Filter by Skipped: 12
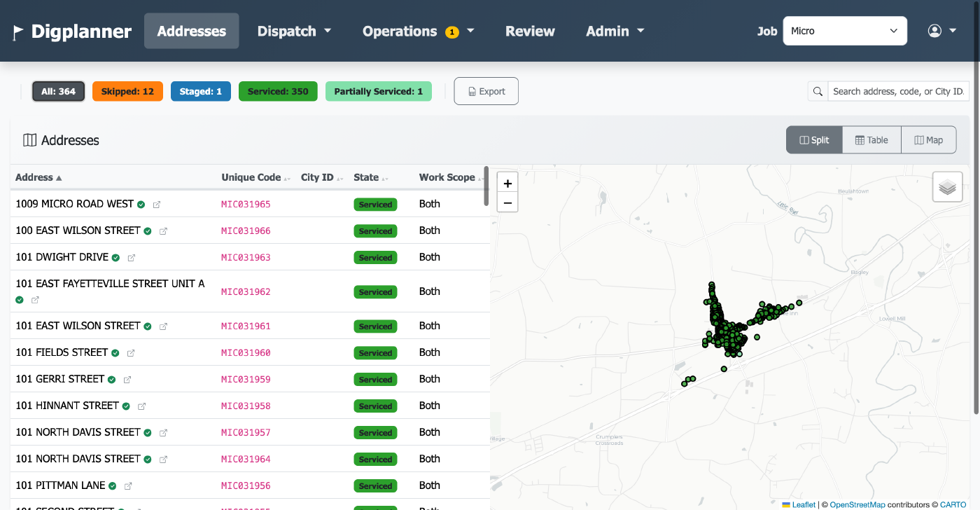This screenshot has height=510, width=980. click(x=127, y=91)
